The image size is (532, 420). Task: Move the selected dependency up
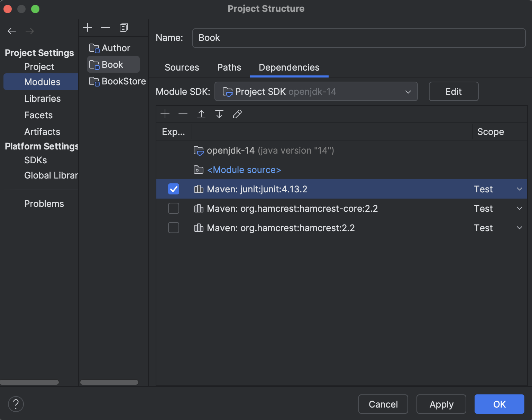click(x=201, y=114)
